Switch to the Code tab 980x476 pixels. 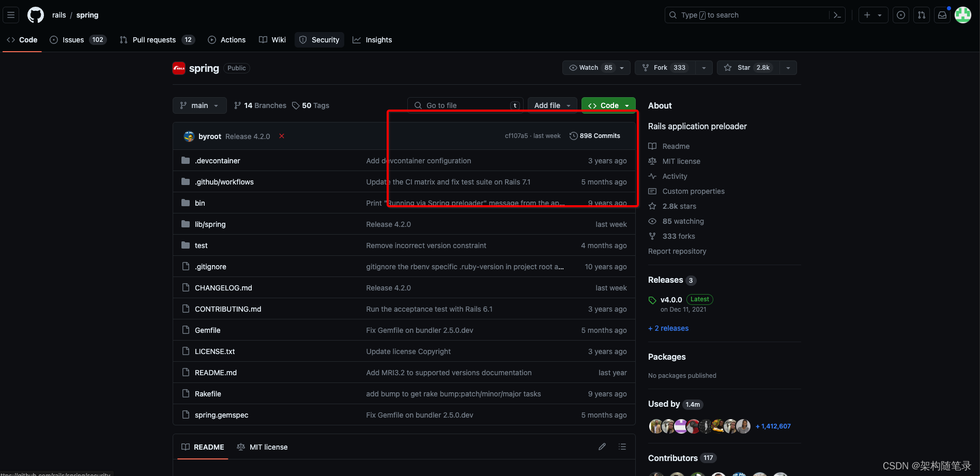click(22, 40)
